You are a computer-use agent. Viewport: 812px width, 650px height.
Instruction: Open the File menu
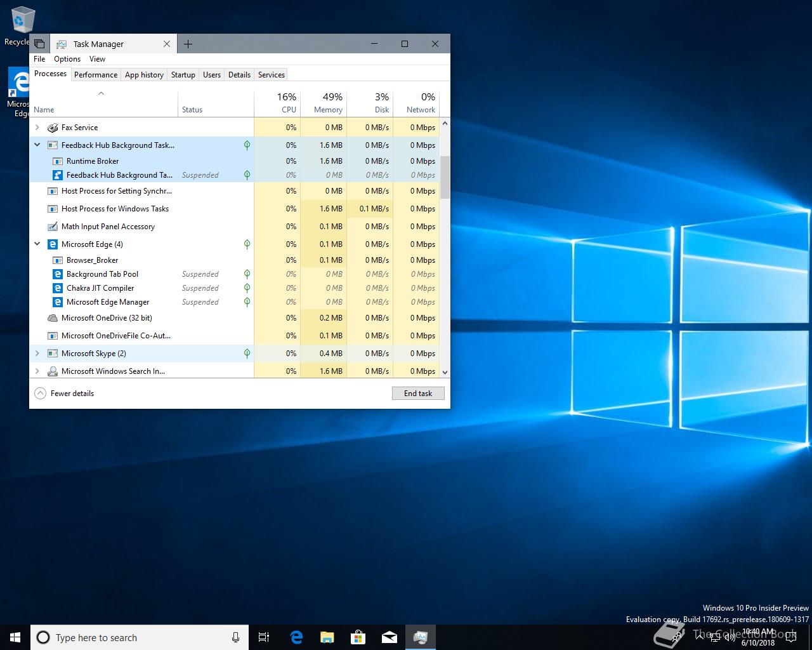39,59
